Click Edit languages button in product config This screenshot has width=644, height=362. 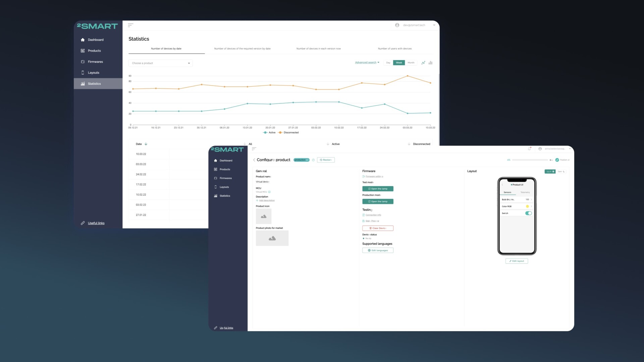tap(378, 250)
